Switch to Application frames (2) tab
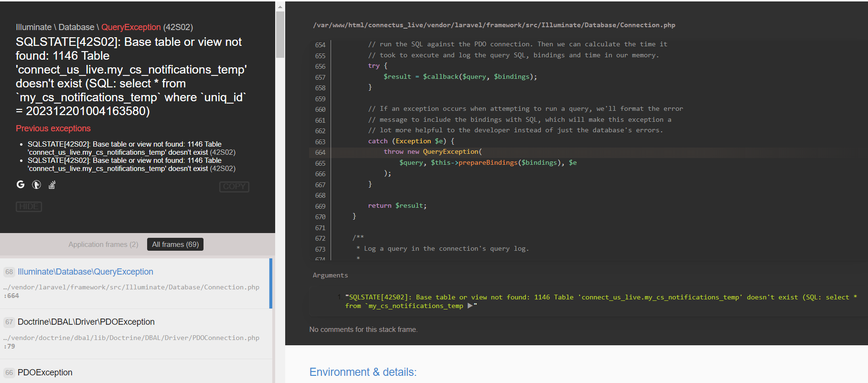The height and width of the screenshot is (383, 868). pos(103,244)
